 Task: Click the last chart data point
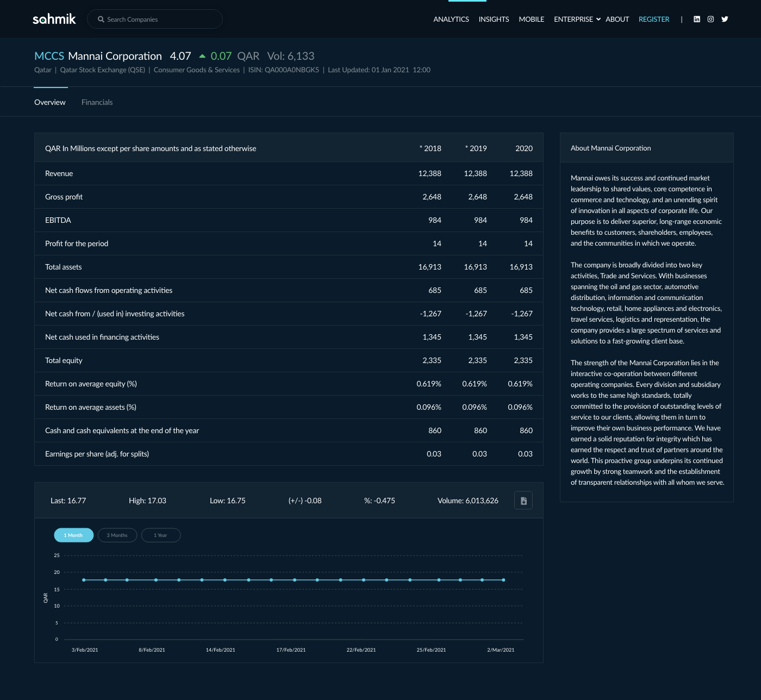pyautogui.click(x=504, y=580)
